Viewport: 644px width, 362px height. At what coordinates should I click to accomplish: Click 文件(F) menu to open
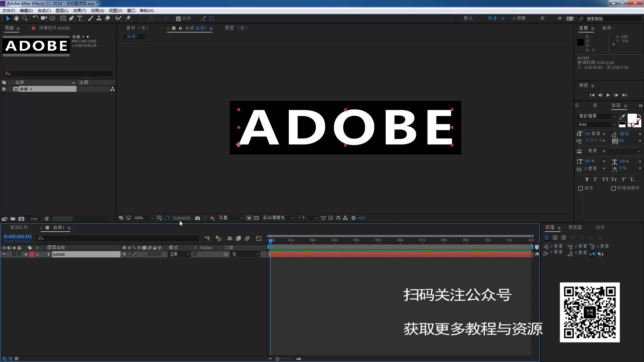[8, 10]
